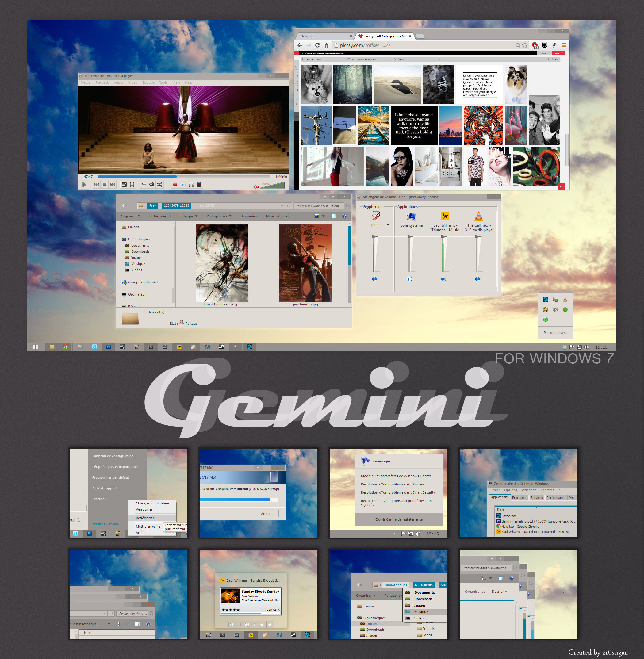The height and width of the screenshot is (659, 644).
Task: Toggle VLC shuffle random mode
Action: (160, 185)
